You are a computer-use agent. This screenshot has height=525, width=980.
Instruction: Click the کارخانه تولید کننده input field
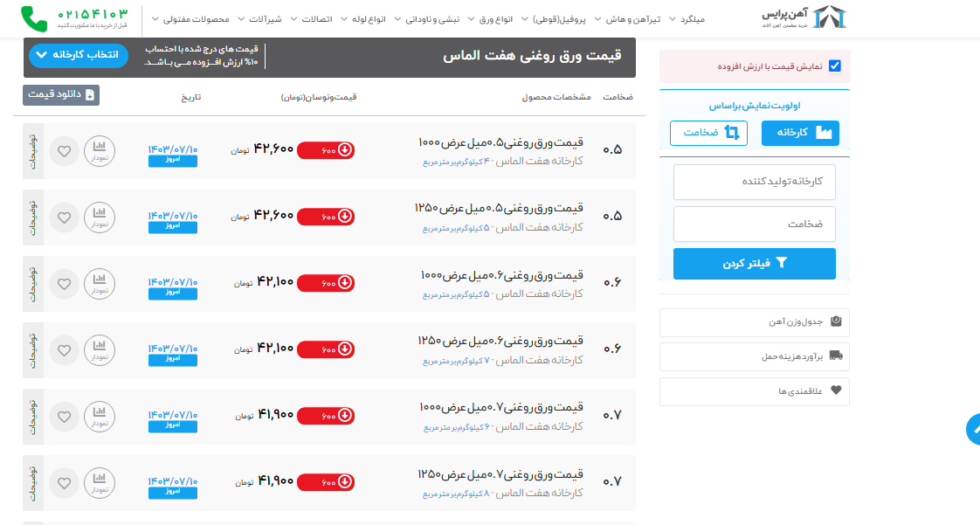[754, 182]
